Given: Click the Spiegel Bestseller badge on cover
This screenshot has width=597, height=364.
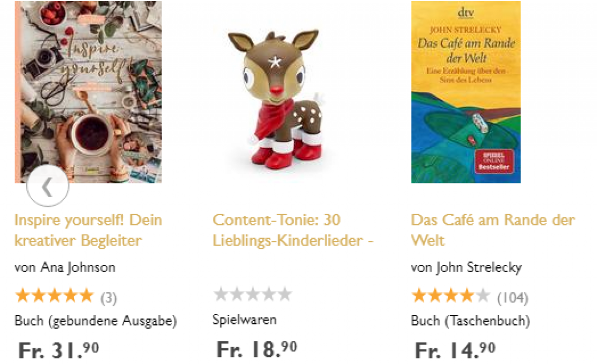Looking at the screenshot, I should click(x=494, y=161).
